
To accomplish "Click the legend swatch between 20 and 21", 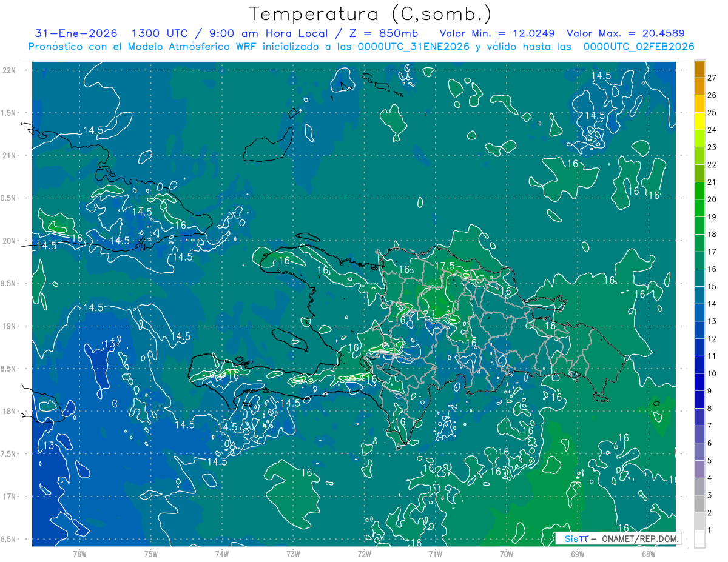I will pyautogui.click(x=699, y=191).
